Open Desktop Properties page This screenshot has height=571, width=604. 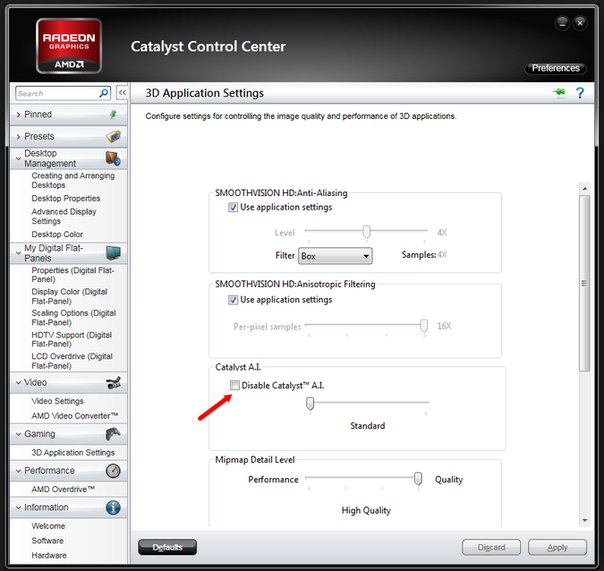(66, 198)
